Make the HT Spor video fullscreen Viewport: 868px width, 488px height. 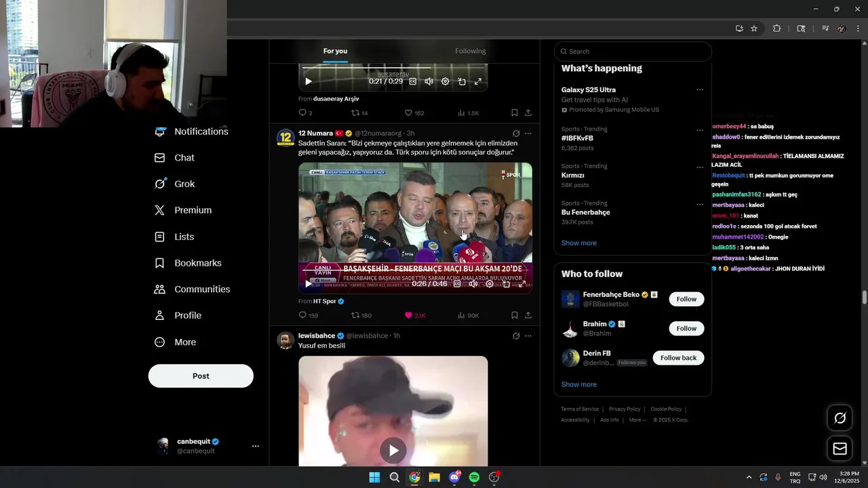tap(522, 284)
